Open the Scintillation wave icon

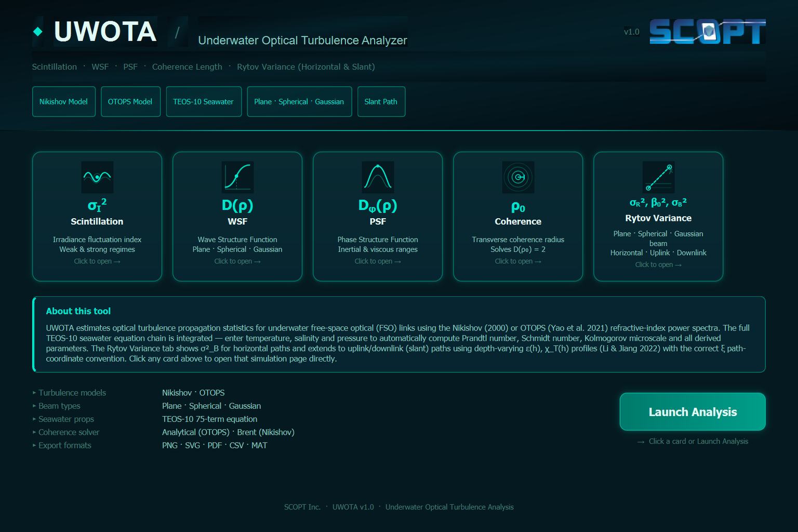pyautogui.click(x=97, y=177)
